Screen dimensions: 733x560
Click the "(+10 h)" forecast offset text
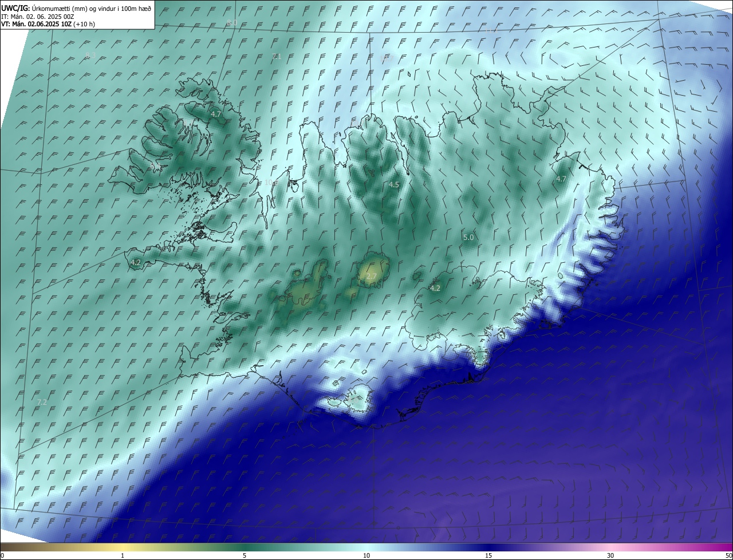click(84, 24)
